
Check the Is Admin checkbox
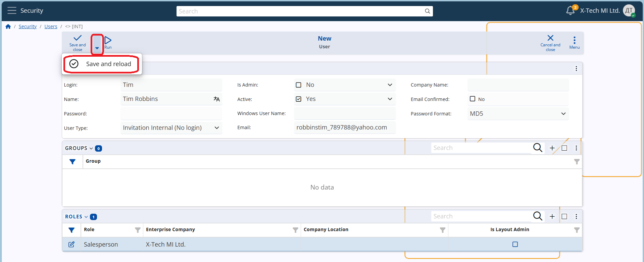tap(298, 85)
